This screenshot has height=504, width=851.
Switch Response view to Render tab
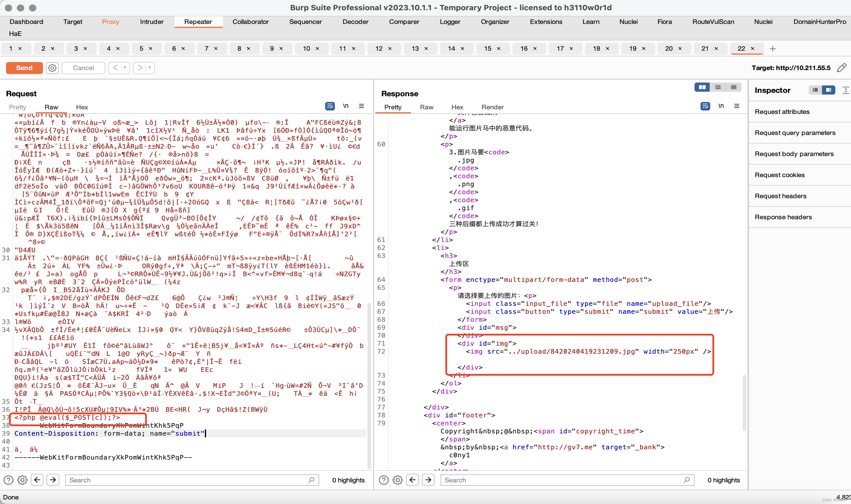click(x=492, y=107)
